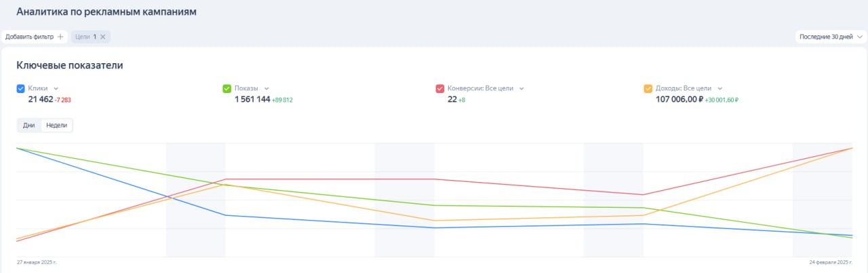868x273 pixels.
Task: Remove the Цели filter with its × icon
Action: [103, 37]
